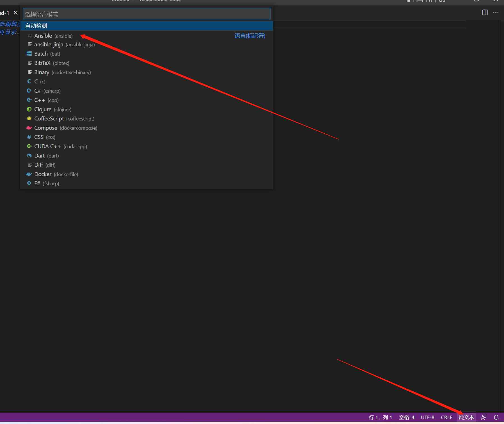Choose Ansible language mode
The width and height of the screenshot is (504, 424).
point(146,36)
